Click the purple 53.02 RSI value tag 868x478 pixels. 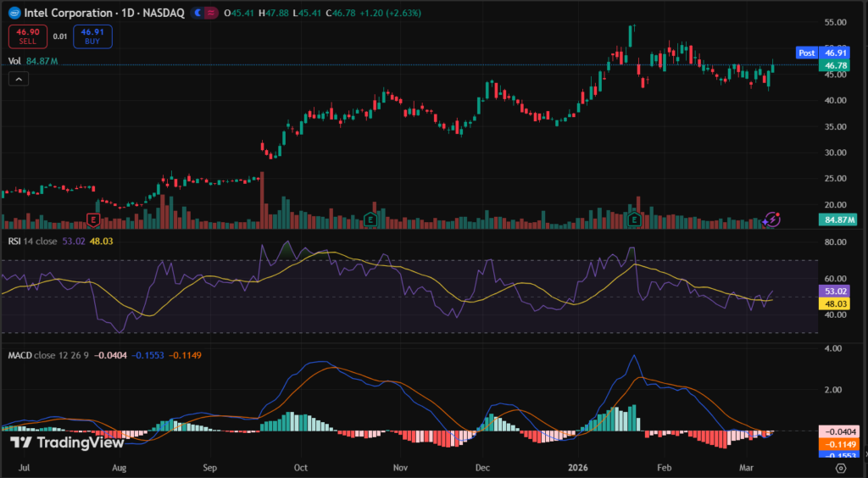pyautogui.click(x=837, y=290)
